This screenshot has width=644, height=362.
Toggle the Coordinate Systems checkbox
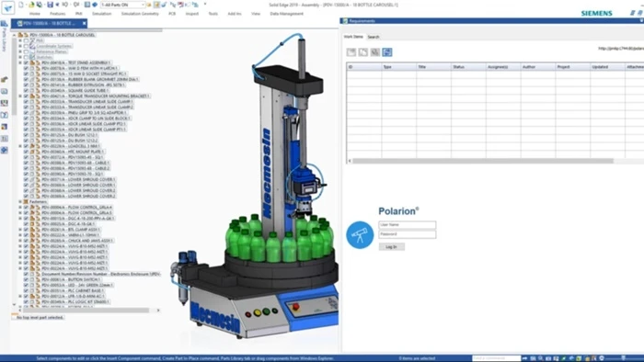click(27, 46)
